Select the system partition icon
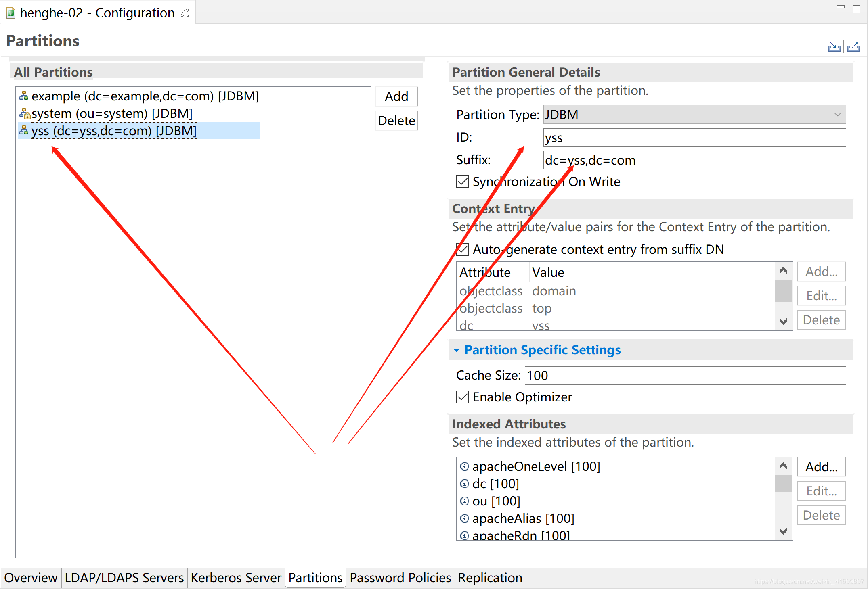The height and width of the screenshot is (589, 868). pyautogui.click(x=24, y=114)
